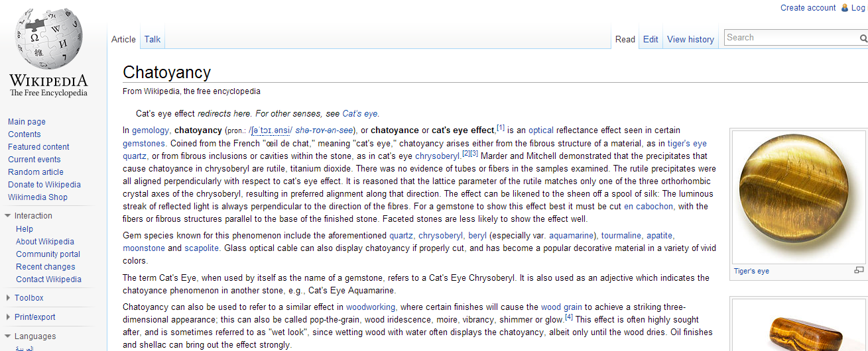Open the gemstones link
Image resolution: width=868 pixels, height=351 pixels.
[x=143, y=143]
